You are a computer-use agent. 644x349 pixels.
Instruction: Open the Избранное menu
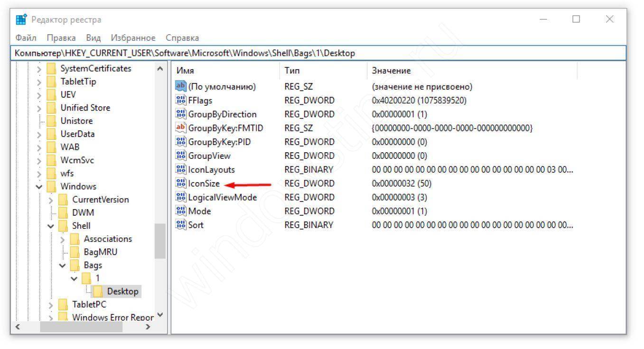click(x=133, y=37)
